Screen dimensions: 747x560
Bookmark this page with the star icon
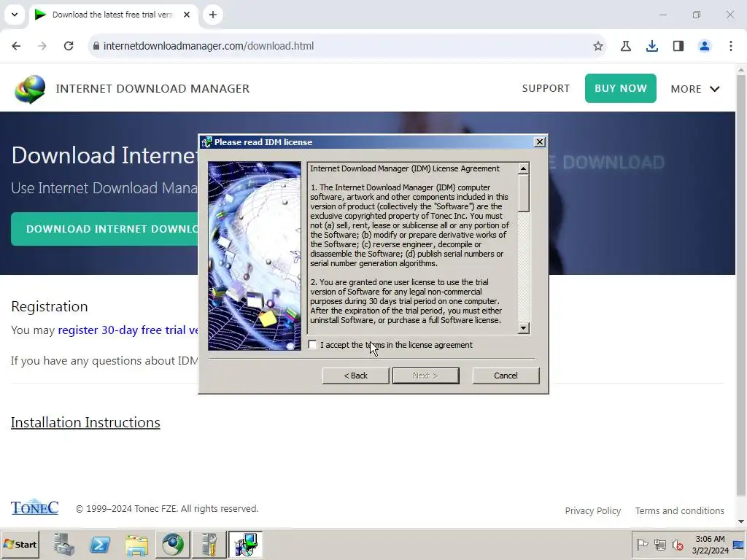[x=598, y=46]
